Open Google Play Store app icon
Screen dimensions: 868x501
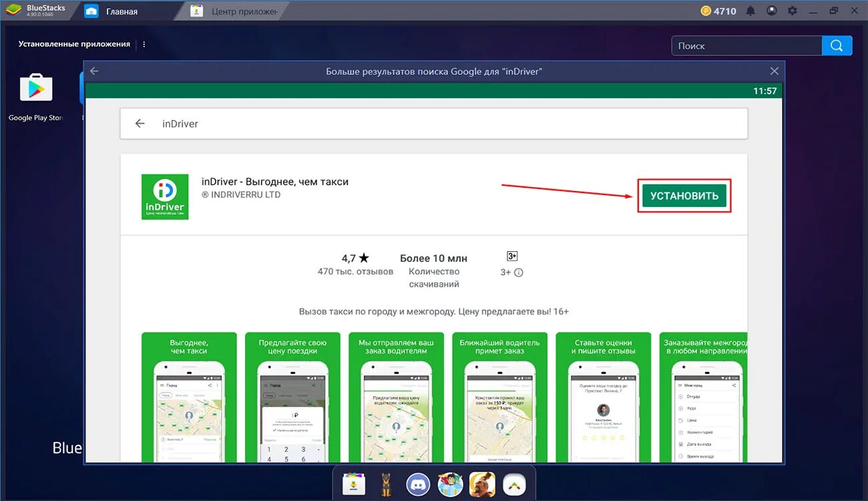coord(36,88)
